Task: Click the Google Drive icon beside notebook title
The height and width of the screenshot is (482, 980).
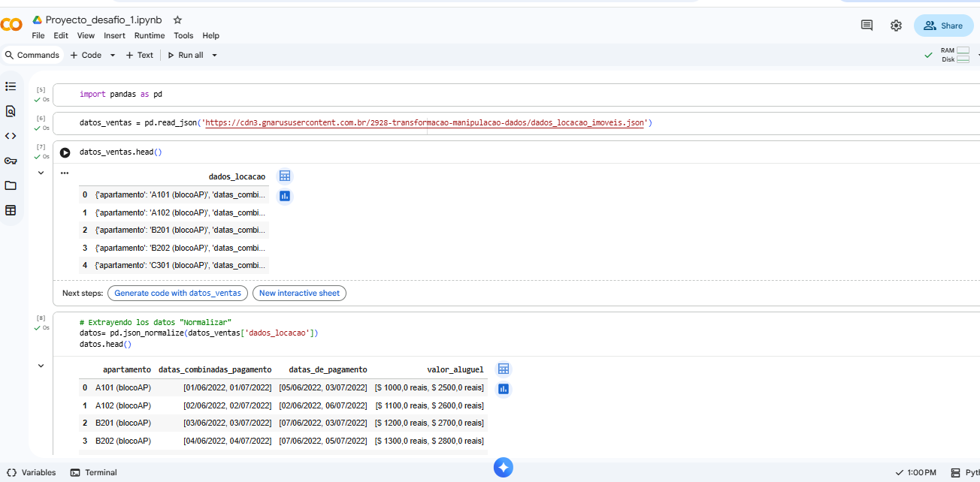Action: tap(37, 20)
